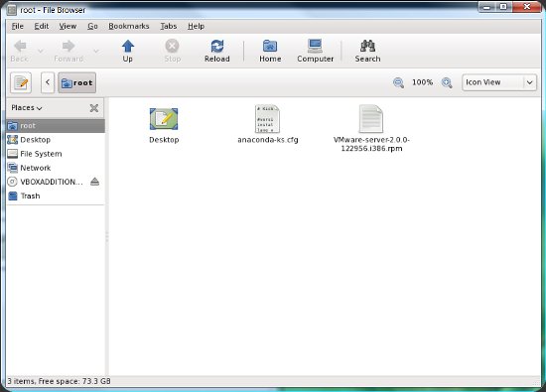Select the VMware-server rpm file
The width and height of the screenshot is (546, 392).
coord(371,128)
